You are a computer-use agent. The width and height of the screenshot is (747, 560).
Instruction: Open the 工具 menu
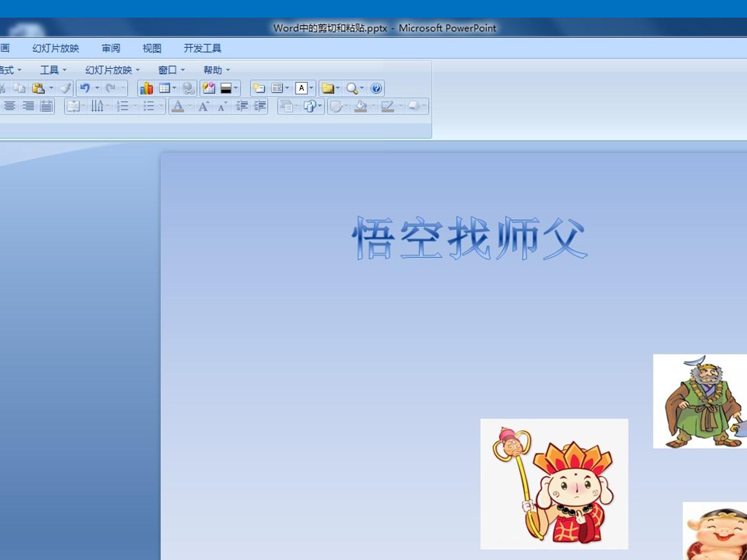53,70
